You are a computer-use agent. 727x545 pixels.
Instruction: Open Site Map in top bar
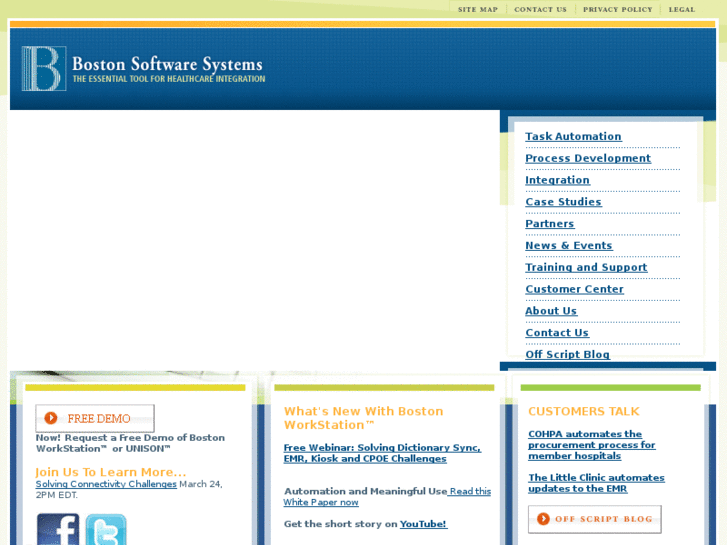(478, 9)
